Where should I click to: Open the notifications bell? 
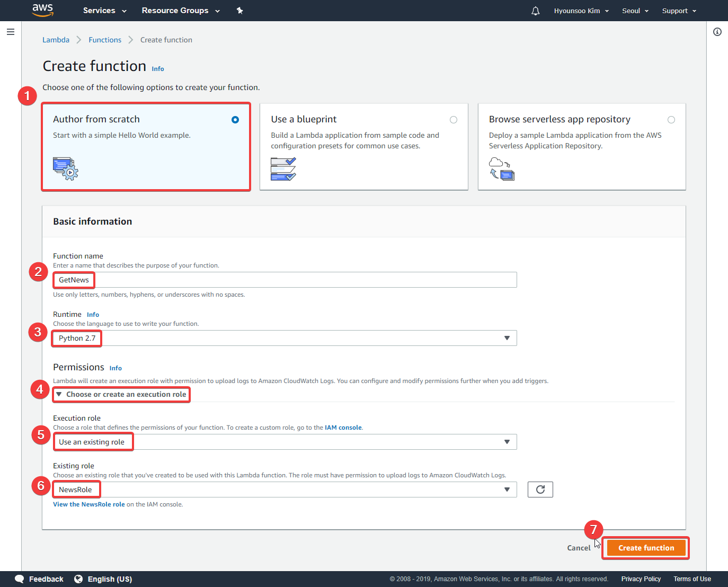(536, 11)
